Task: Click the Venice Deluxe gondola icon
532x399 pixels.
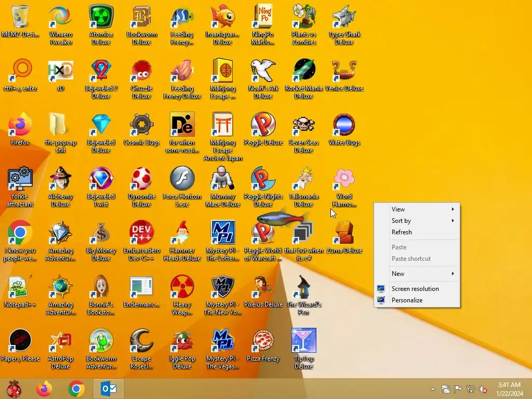Action: click(x=344, y=70)
